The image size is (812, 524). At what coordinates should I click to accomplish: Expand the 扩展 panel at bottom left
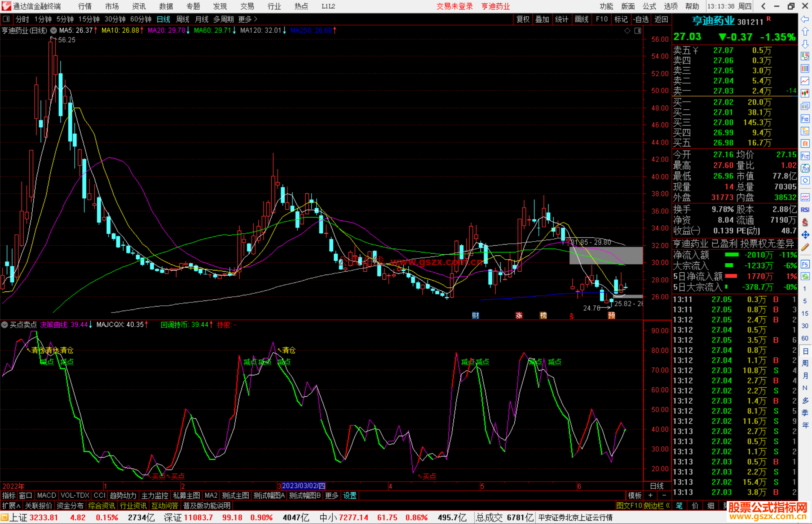click(x=11, y=506)
